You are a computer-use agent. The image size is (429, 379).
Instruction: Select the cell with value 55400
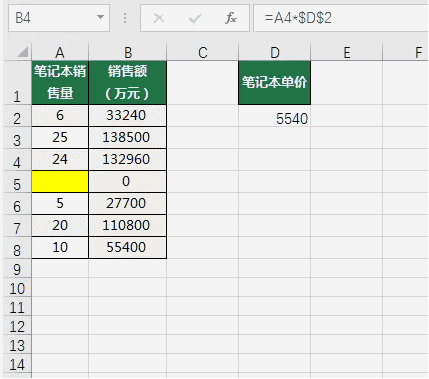(128, 248)
